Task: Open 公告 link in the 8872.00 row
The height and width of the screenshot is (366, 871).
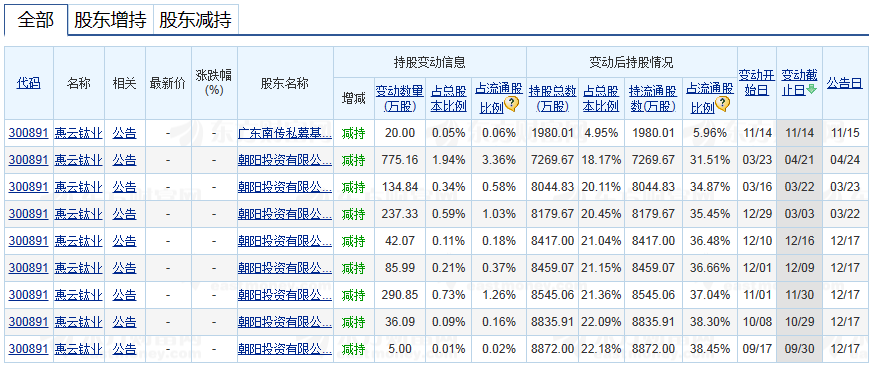Action: coord(124,349)
